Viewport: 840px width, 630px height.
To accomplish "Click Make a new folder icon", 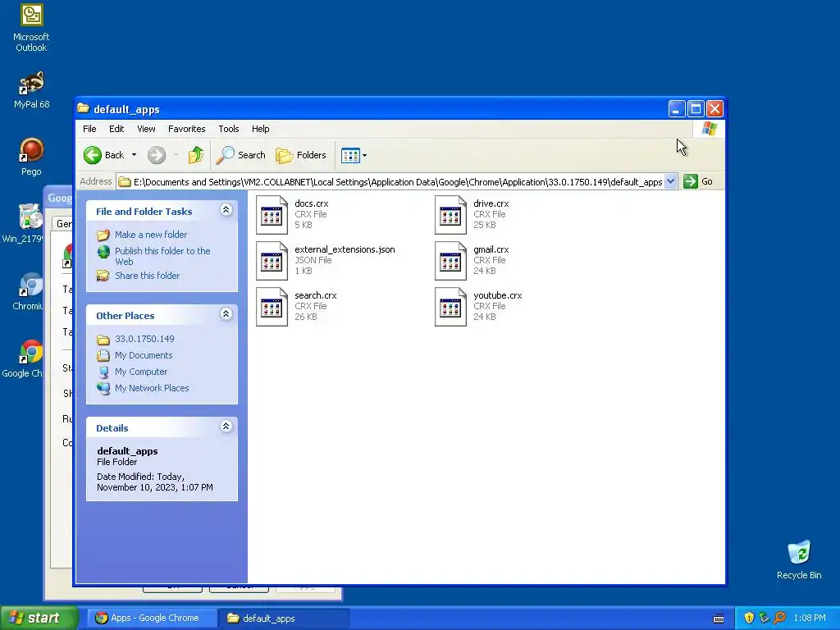I will tap(103, 235).
